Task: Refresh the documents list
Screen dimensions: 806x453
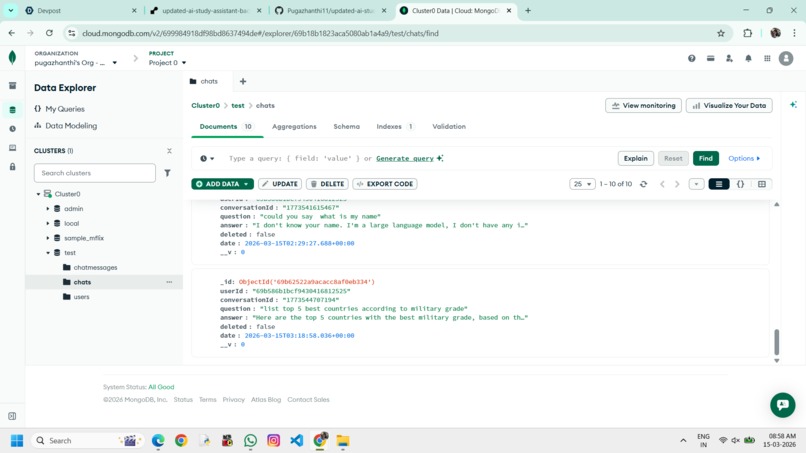Action: (644, 184)
